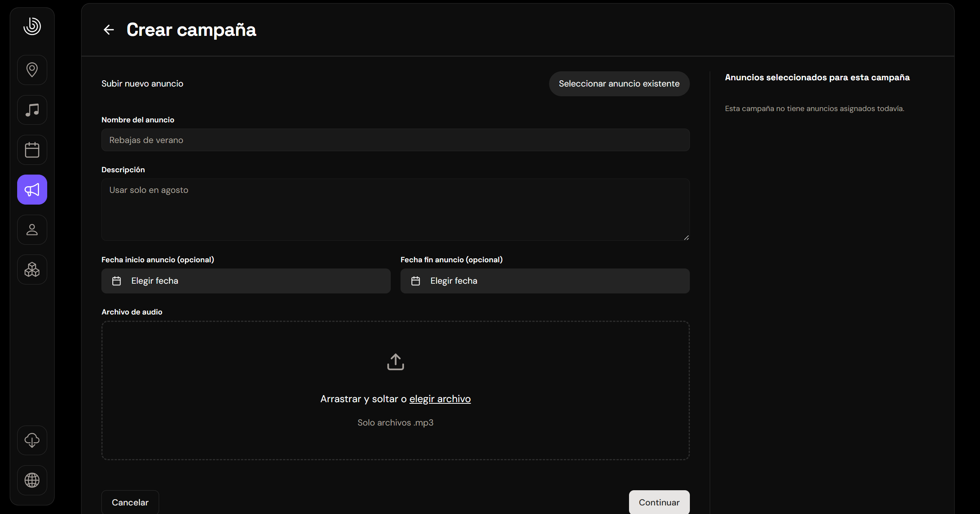Open the Fecha fin anuncio date picker
Screen dimensions: 980x514
[x=545, y=281]
